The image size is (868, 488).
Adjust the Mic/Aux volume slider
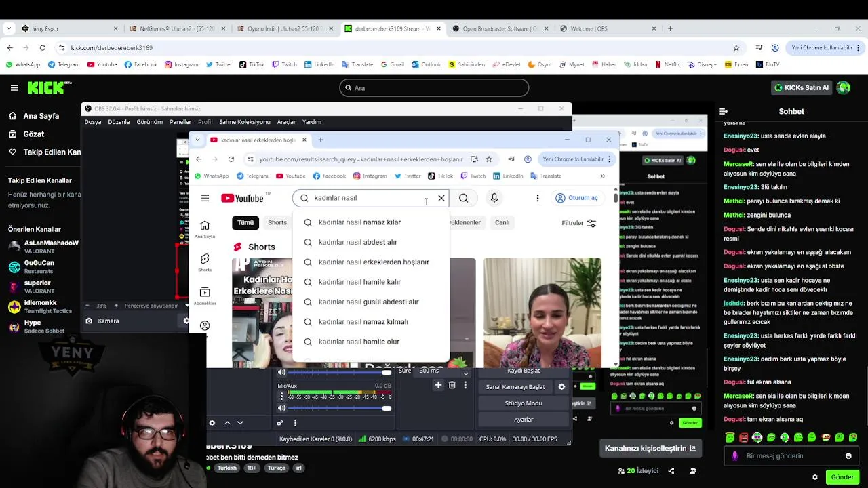pyautogui.click(x=340, y=408)
